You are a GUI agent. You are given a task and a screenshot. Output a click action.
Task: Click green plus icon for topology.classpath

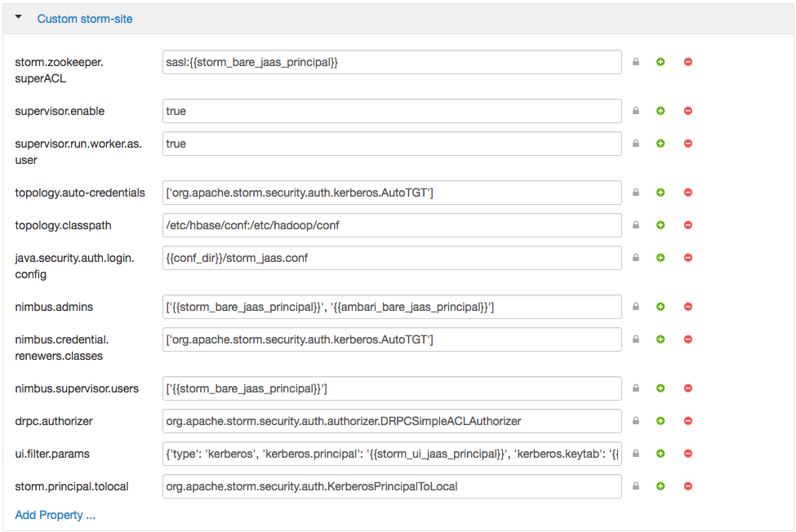point(660,225)
